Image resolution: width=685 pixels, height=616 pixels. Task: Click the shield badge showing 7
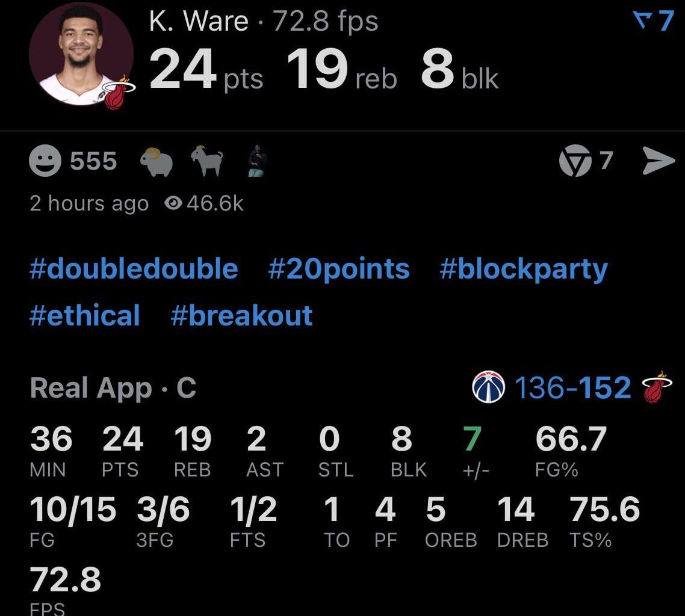click(576, 160)
